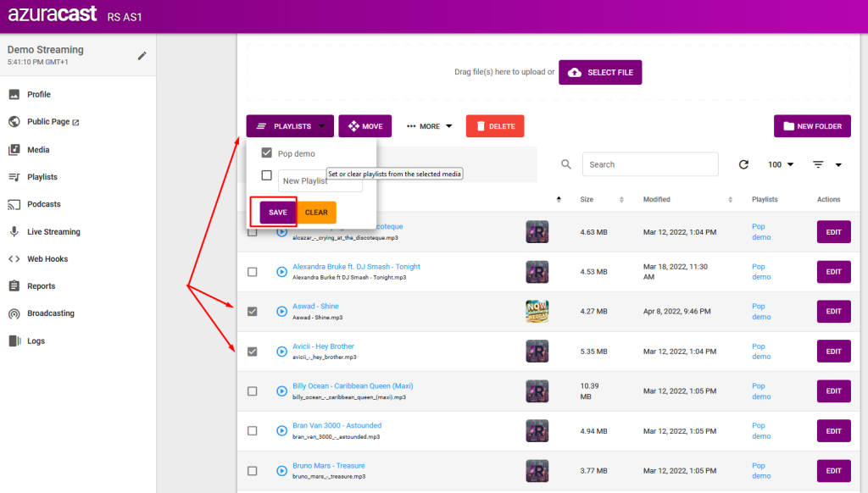Click the Aswad - Shine album art thumbnail
This screenshot has width=868, height=493.
(x=537, y=312)
